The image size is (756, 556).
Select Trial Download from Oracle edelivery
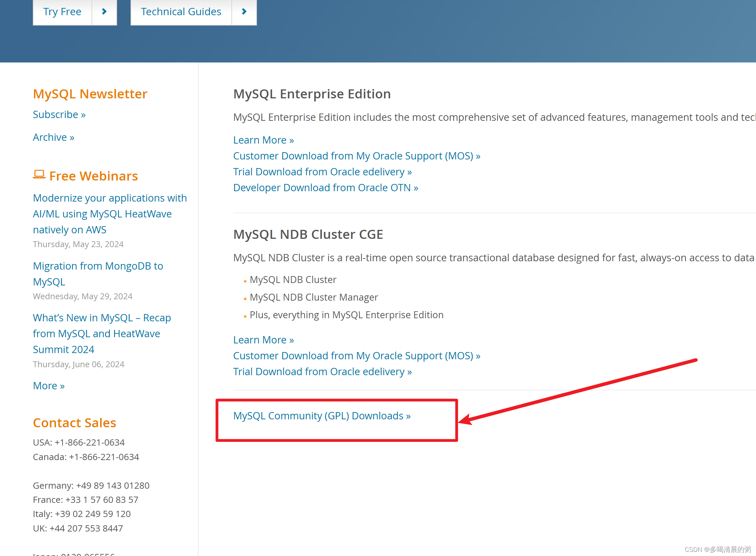coord(322,171)
